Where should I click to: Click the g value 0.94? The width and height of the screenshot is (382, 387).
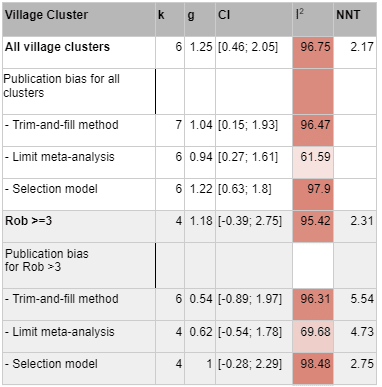[x=201, y=157]
